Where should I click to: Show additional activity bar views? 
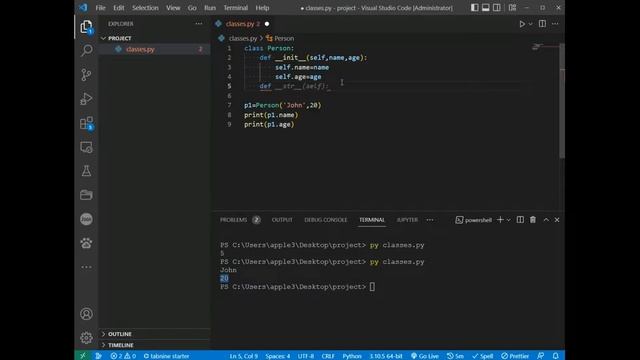pos(86,267)
